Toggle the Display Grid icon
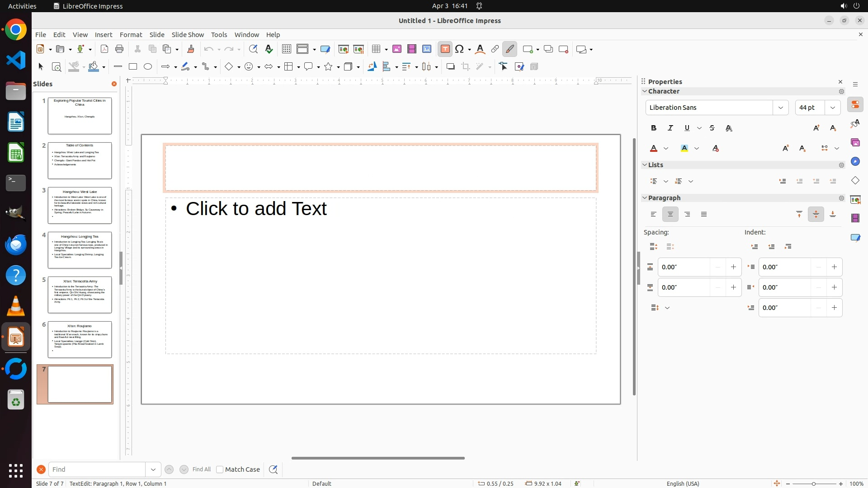The width and height of the screenshot is (868, 488). pos(286,49)
